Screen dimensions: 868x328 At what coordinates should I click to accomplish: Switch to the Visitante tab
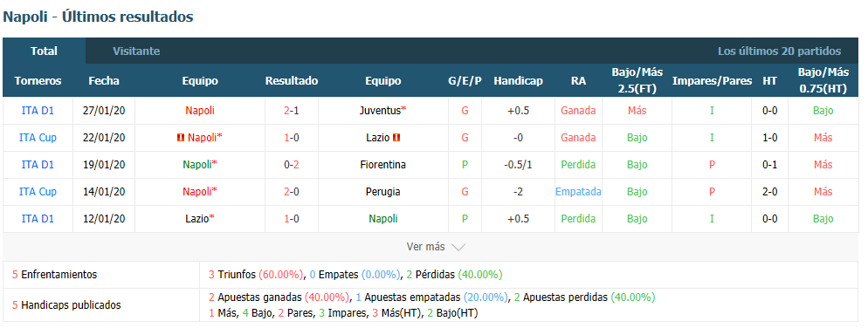(136, 51)
